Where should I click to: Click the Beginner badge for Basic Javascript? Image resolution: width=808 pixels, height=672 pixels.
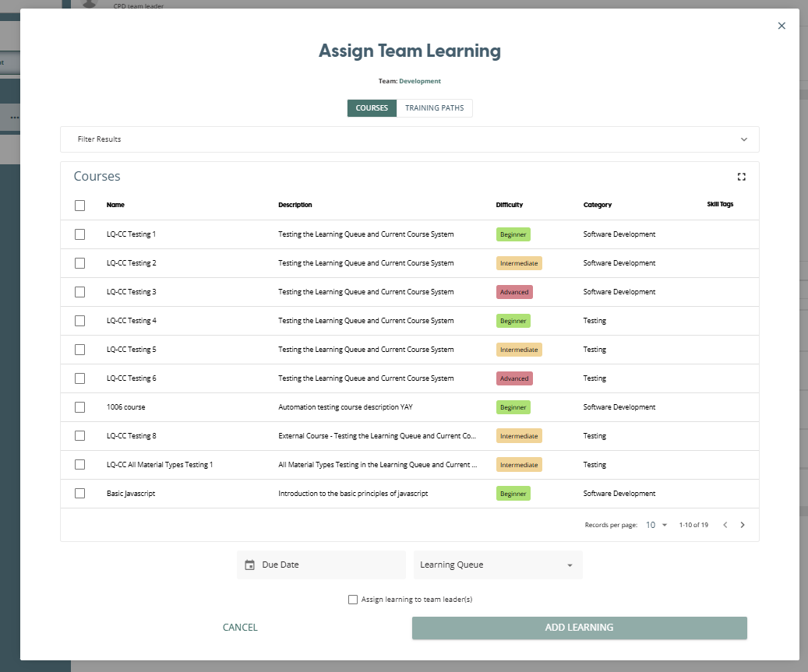click(513, 494)
